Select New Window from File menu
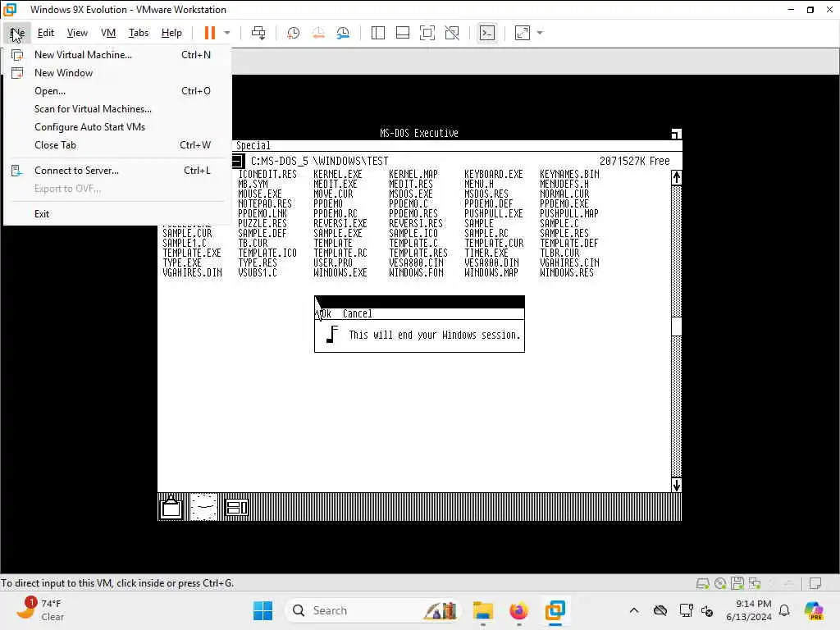 pyautogui.click(x=118, y=73)
